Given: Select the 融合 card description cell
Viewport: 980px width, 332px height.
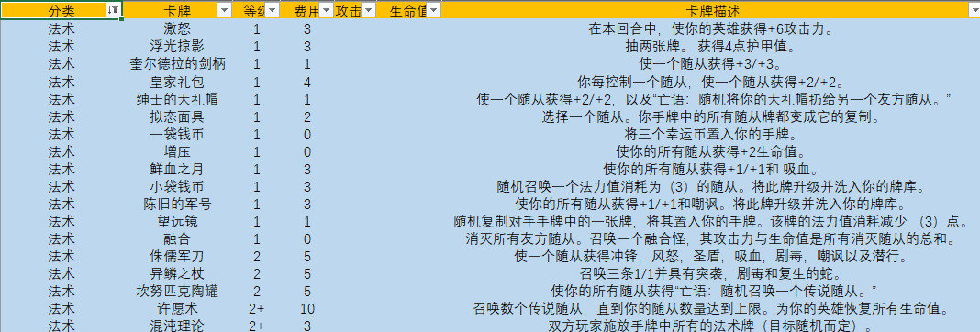Looking at the screenshot, I should pyautogui.click(x=710, y=238).
